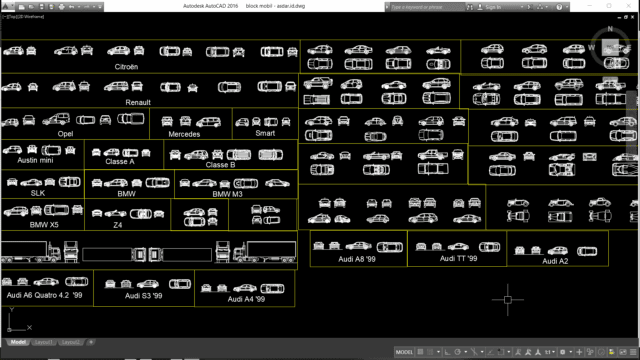Open the 1:1 annotation scale dropdown
This screenshot has height=360, width=640.
(x=550, y=352)
